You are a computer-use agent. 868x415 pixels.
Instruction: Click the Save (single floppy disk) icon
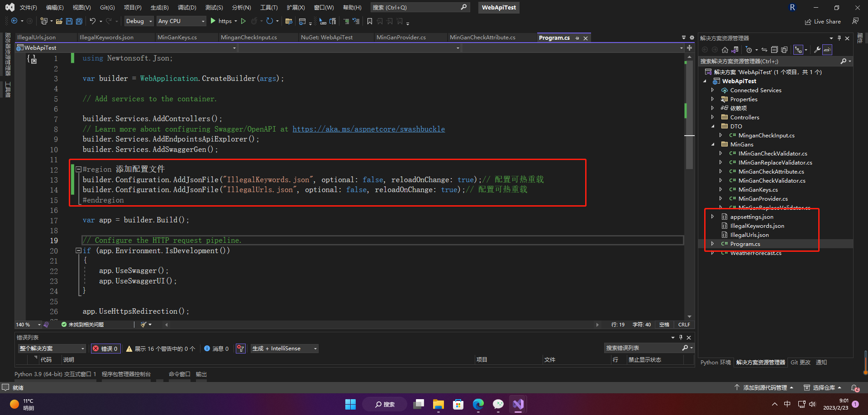[69, 21]
